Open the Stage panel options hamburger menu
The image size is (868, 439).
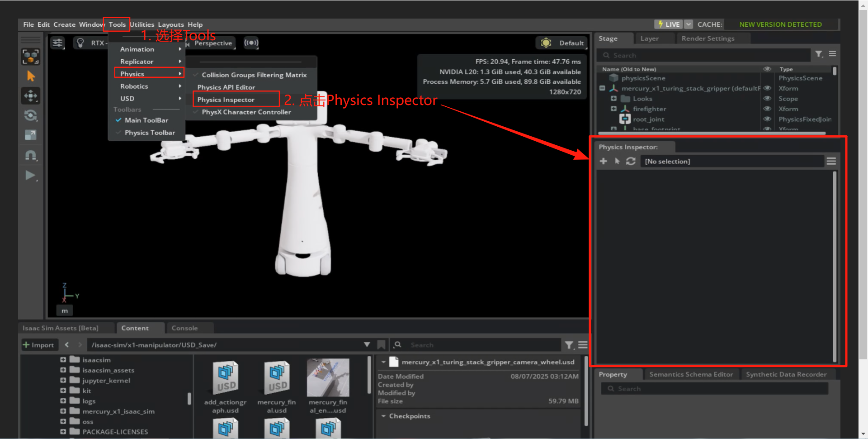click(832, 54)
